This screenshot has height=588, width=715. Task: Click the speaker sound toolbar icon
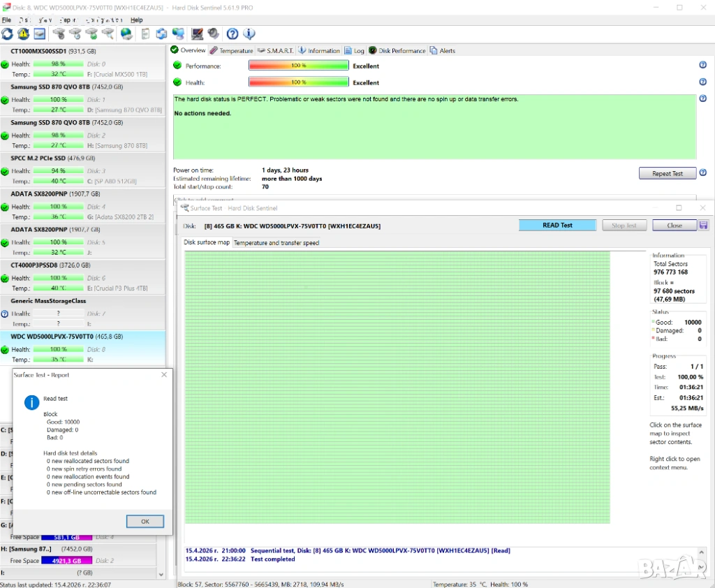tap(214, 34)
